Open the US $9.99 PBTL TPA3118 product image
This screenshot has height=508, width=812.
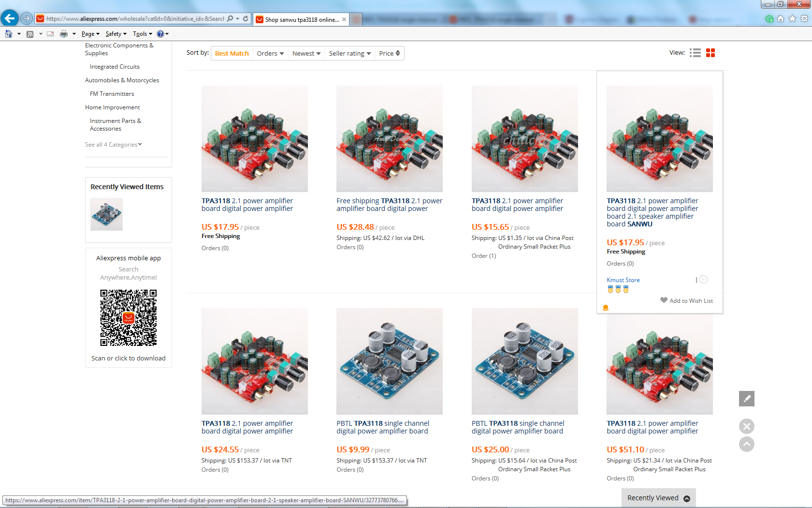click(x=390, y=361)
